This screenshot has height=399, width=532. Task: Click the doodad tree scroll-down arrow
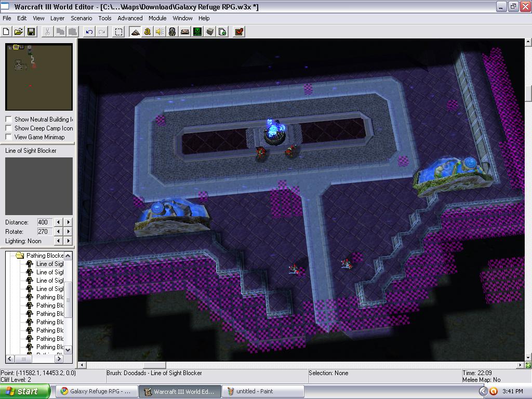pyautogui.click(x=68, y=350)
